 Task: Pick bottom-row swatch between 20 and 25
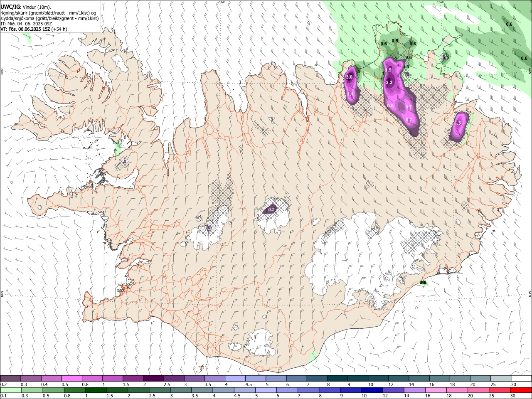click(478, 390)
